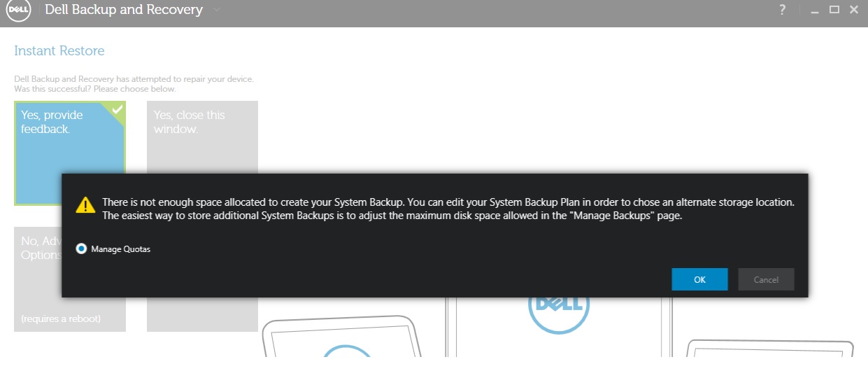Image resolution: width=868 pixels, height=378 pixels.
Task: Click the yellow warning triangle icon
Action: coord(85,204)
